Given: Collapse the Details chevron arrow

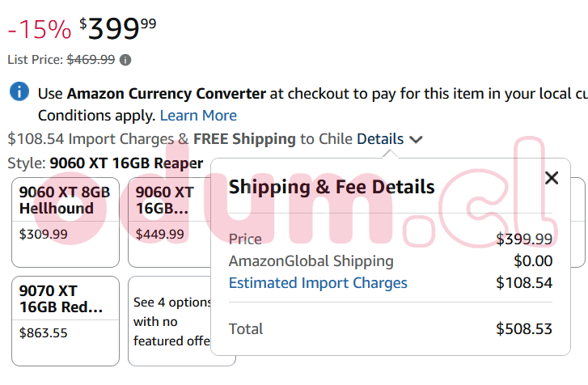Looking at the screenshot, I should pyautogui.click(x=416, y=139).
